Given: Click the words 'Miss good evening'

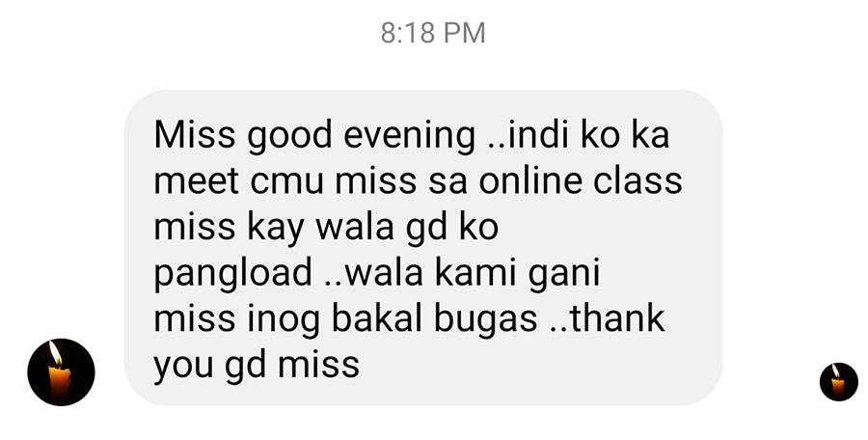Looking at the screenshot, I should click(x=313, y=136).
